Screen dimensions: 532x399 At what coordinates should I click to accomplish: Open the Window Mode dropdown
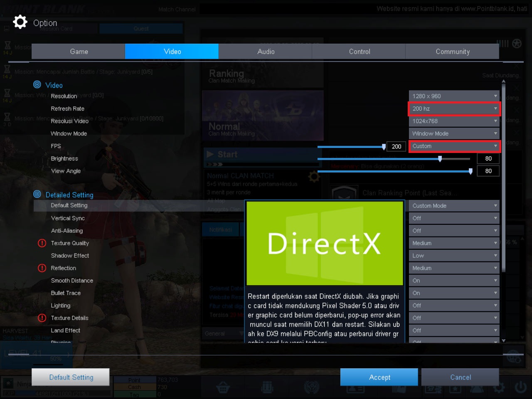click(454, 133)
